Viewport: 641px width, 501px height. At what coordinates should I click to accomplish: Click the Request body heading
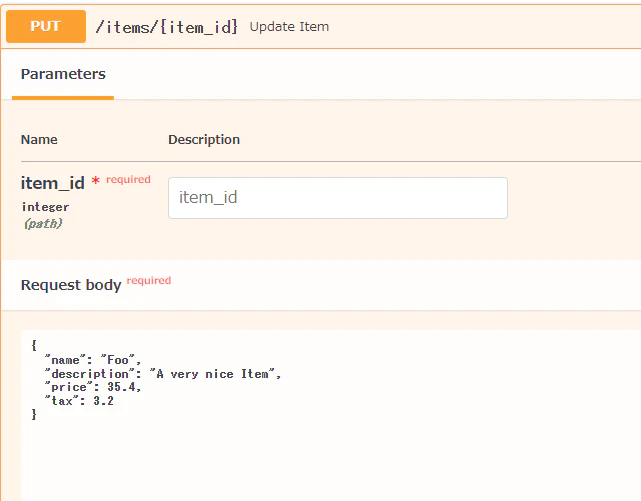[71, 285]
